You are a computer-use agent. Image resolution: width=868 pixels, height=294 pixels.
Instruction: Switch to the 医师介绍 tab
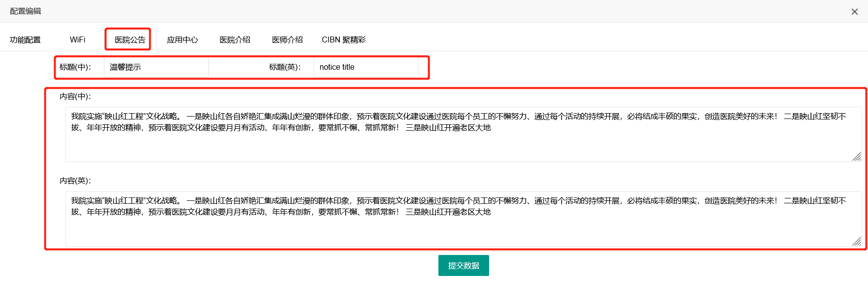pyautogui.click(x=287, y=40)
